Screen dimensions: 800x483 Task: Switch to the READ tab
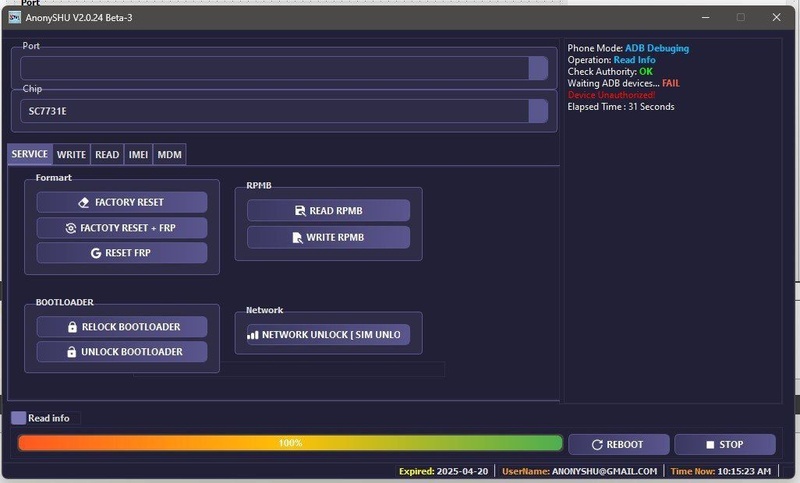[x=107, y=155]
